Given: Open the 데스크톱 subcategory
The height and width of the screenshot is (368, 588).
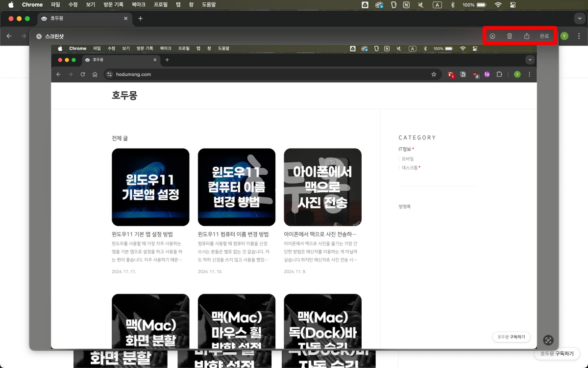Looking at the screenshot, I should [410, 167].
